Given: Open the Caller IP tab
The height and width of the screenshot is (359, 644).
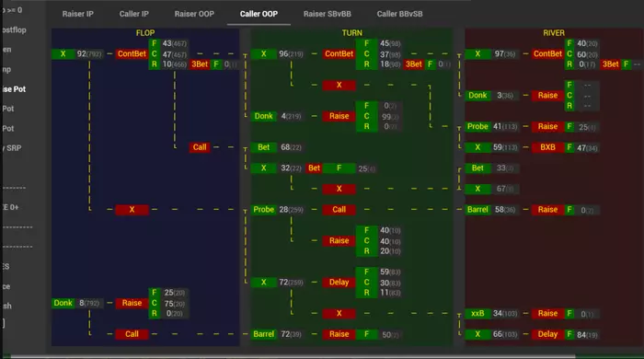Looking at the screenshot, I should 134,14.
